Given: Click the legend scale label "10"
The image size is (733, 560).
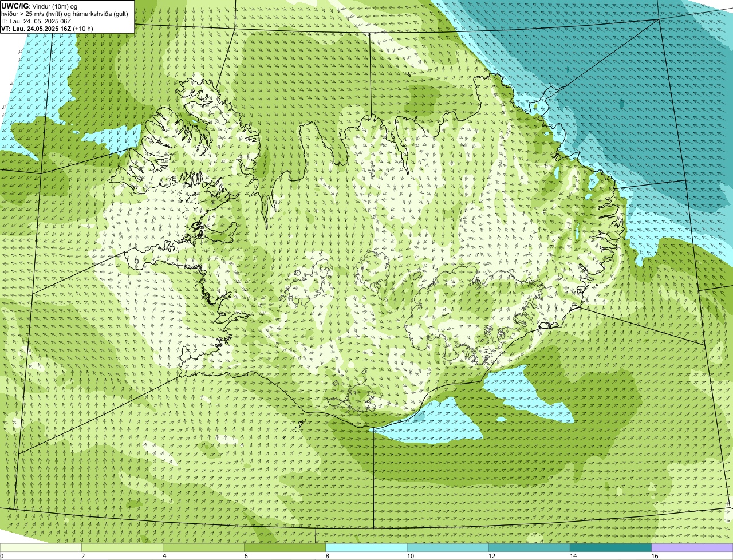Looking at the screenshot, I should pyautogui.click(x=410, y=556).
